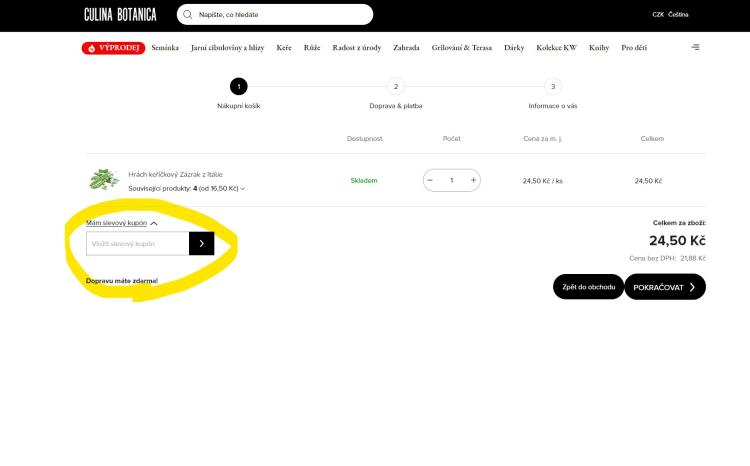The height and width of the screenshot is (466, 750).
Task: Open Jarní cibuloviny a hlízy category
Action: [x=227, y=47]
